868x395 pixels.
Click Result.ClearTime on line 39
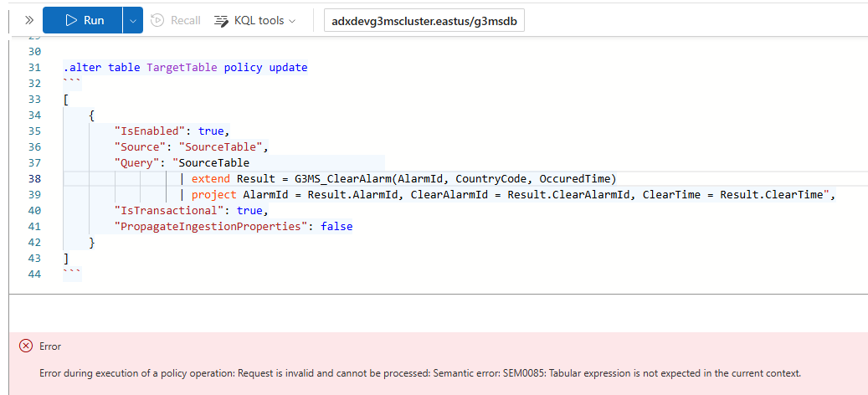(771, 195)
